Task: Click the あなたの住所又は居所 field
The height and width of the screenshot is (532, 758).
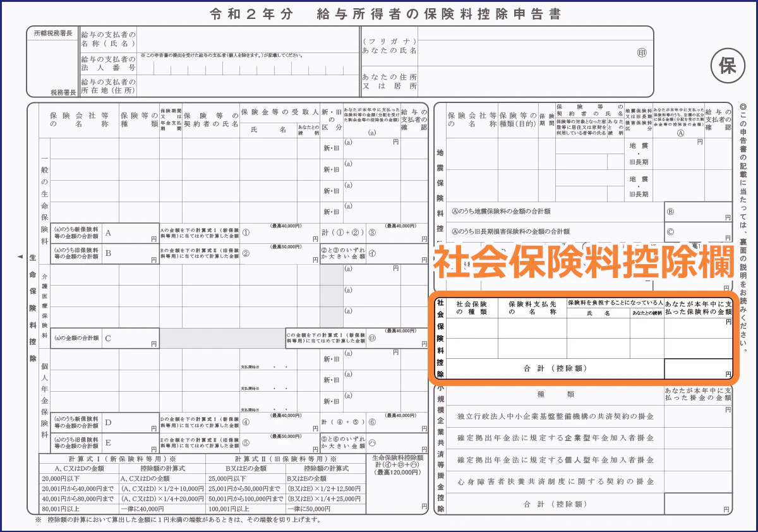Action: point(534,82)
